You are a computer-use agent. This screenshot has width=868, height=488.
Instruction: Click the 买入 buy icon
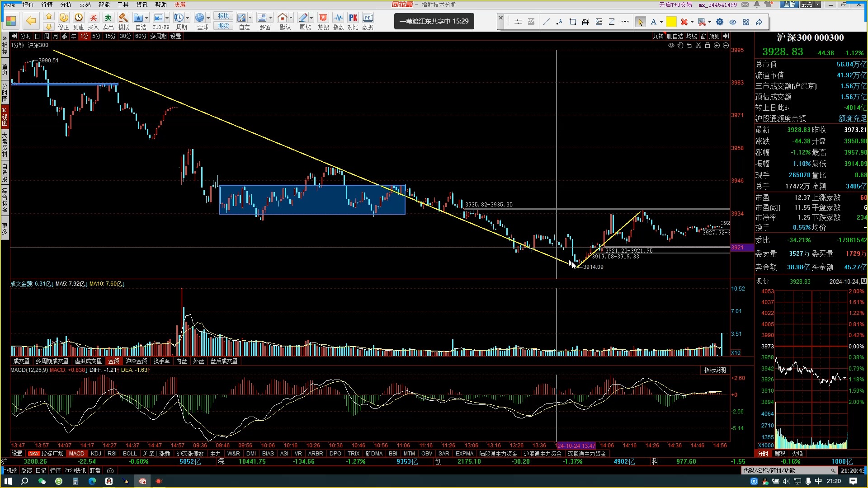click(93, 21)
